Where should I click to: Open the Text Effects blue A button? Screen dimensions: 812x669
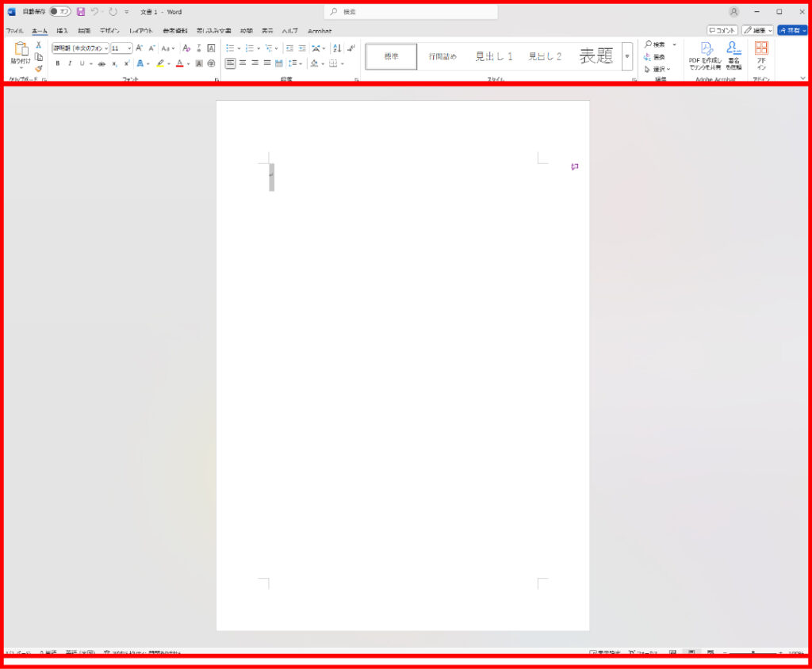pyautogui.click(x=140, y=63)
